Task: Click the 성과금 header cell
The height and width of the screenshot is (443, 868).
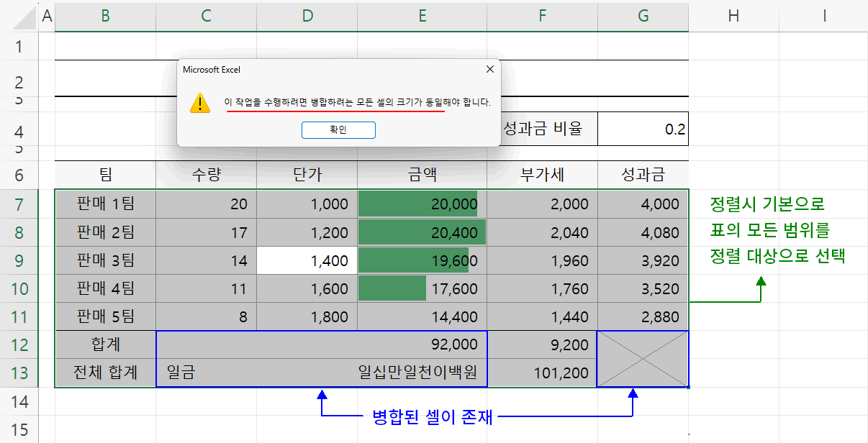Action: click(x=643, y=175)
